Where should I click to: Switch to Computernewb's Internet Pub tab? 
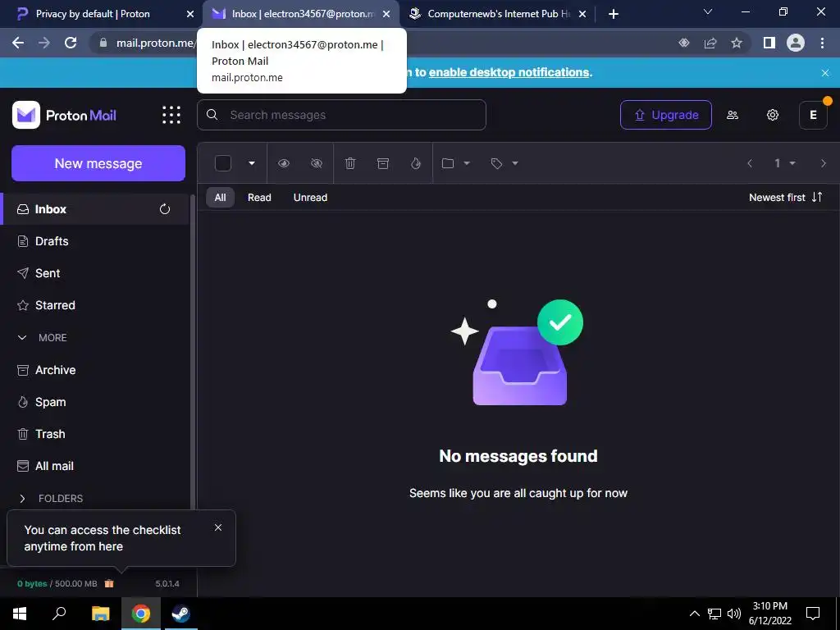tap(498, 14)
